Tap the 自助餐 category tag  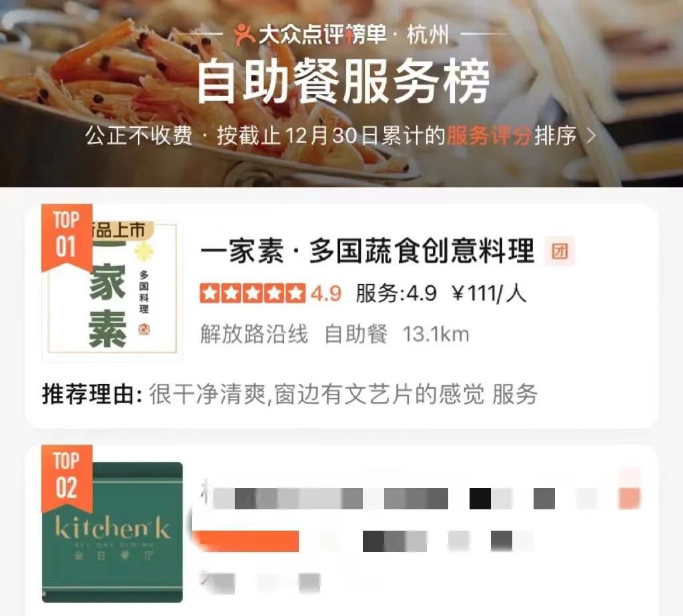(356, 335)
